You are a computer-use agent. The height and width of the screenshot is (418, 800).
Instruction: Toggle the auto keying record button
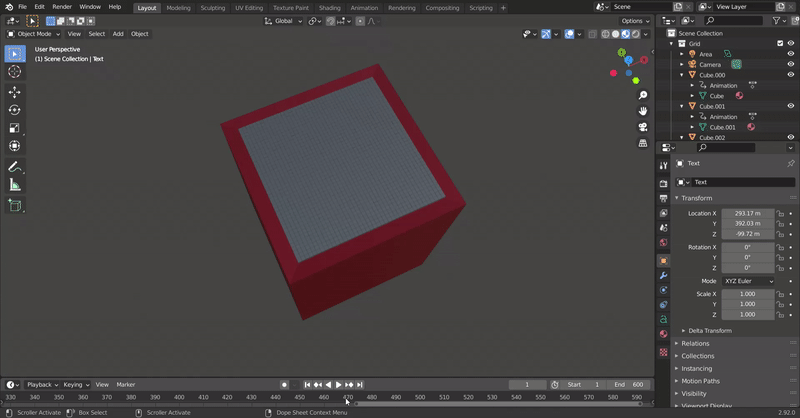coord(284,385)
